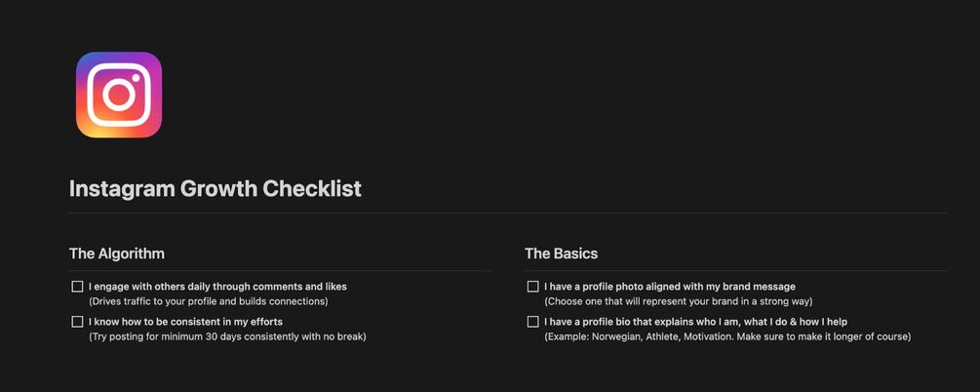Screen dimensions: 980x392
Task: Click the 'Drives traffic to your profile' note
Action: click(208, 301)
